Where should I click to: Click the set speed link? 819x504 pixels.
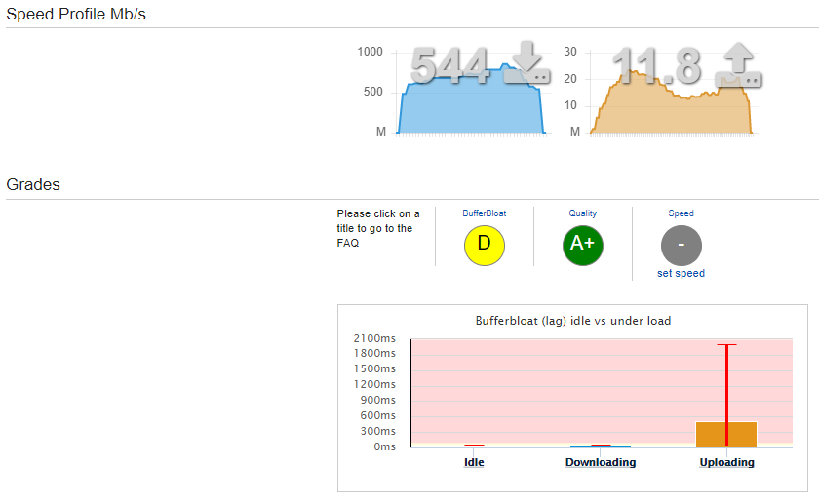pos(682,273)
